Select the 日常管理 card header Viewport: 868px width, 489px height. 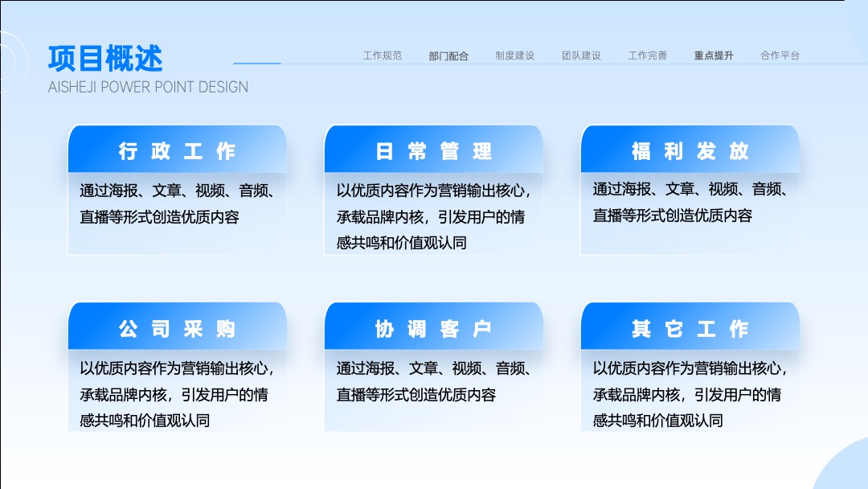pos(434,149)
